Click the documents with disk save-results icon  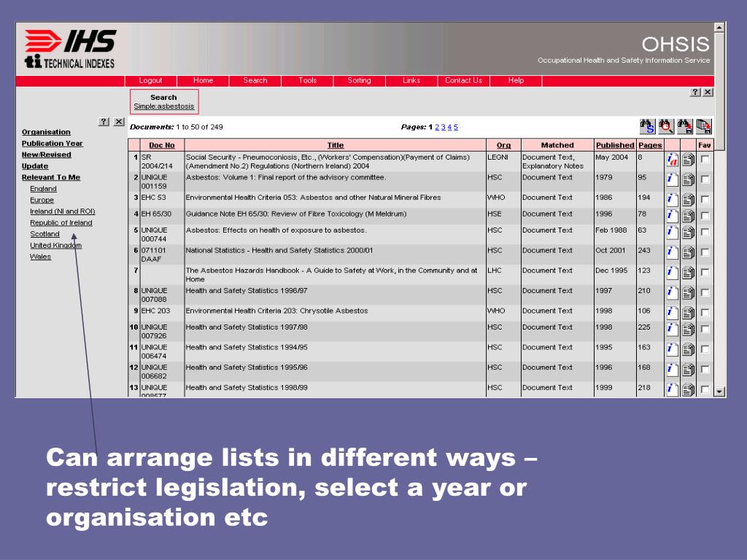click(x=704, y=127)
